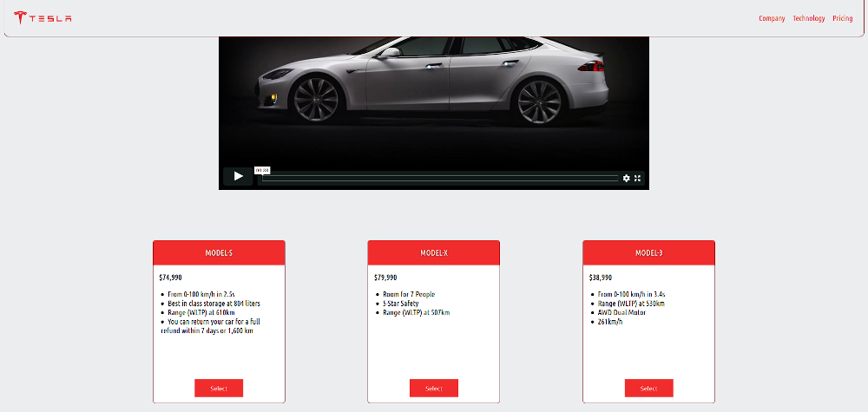The height and width of the screenshot is (412, 868).
Task: Click 'AWD Dual Motor' bullet
Action: coord(621,312)
